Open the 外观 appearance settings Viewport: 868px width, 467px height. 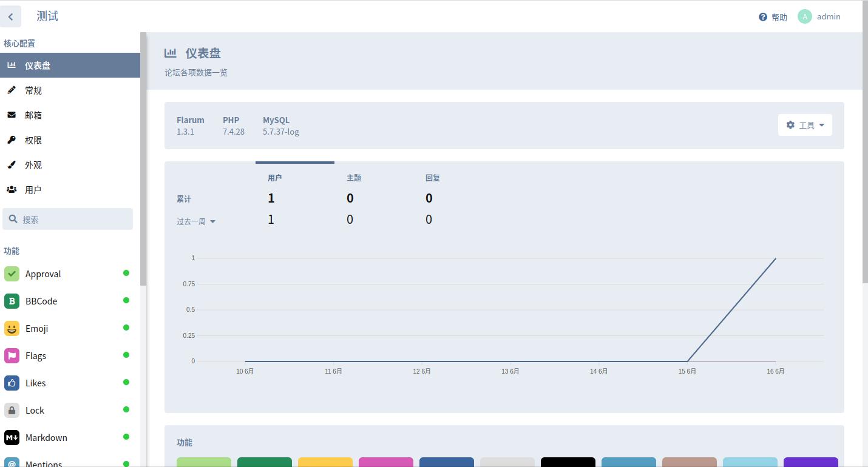click(33, 165)
